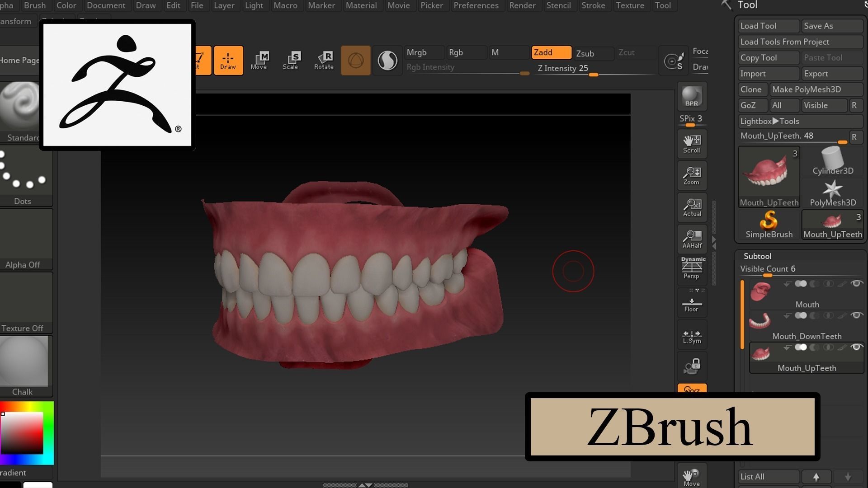Hide the Mouth_UpTeeth subtool eye icon

point(856,347)
